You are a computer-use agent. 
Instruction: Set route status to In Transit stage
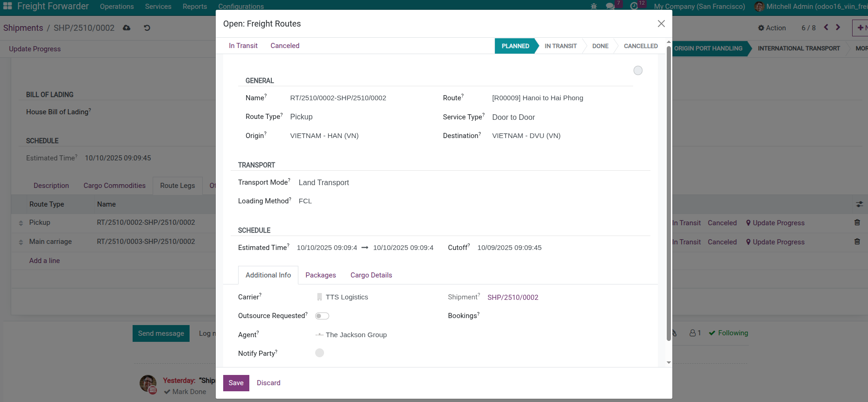(560, 46)
